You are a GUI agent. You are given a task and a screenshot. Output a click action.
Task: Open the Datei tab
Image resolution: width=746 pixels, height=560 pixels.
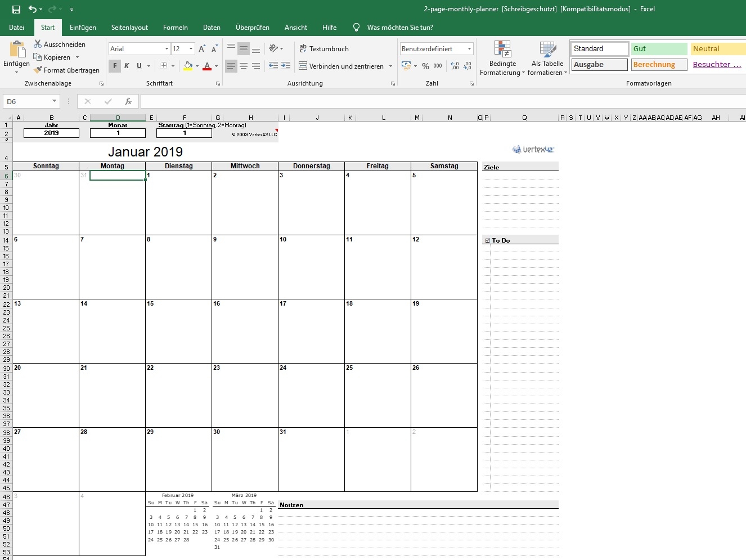click(16, 27)
